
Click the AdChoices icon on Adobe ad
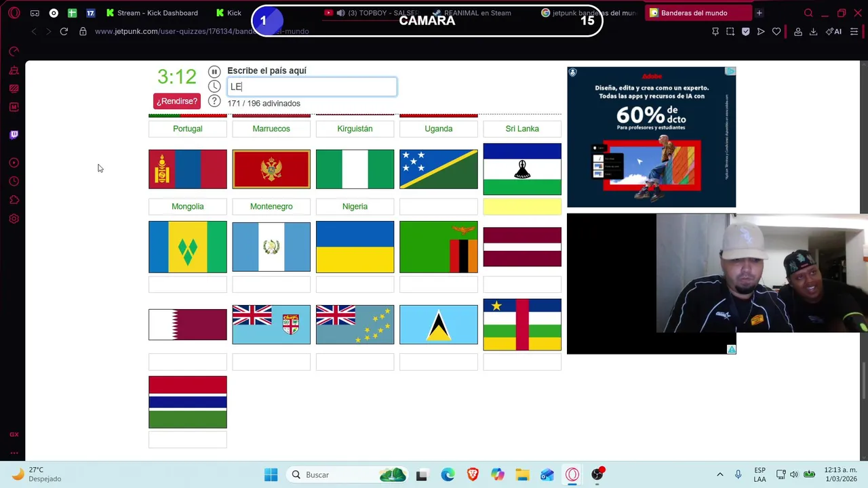(x=730, y=71)
